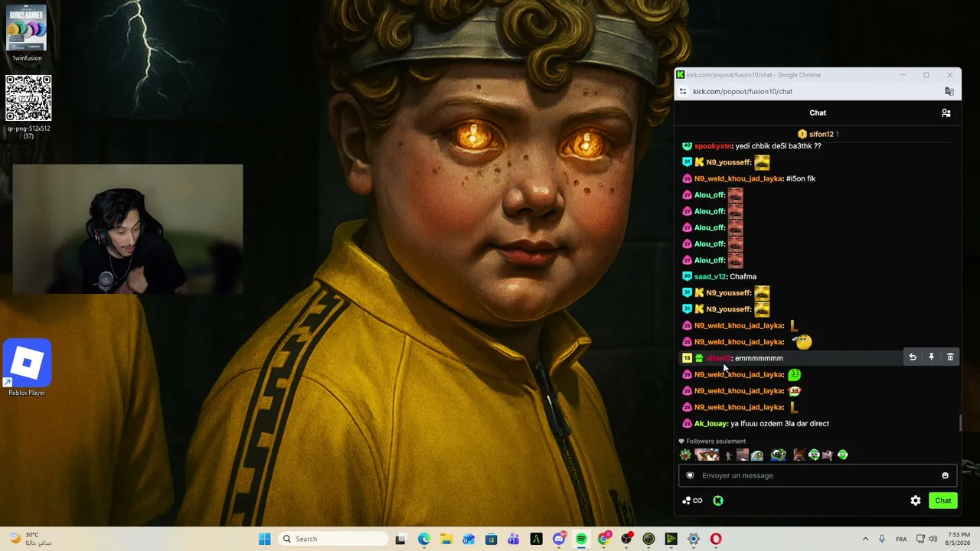Switch to Spotify on the taskbar
The image size is (980, 551).
point(581,539)
